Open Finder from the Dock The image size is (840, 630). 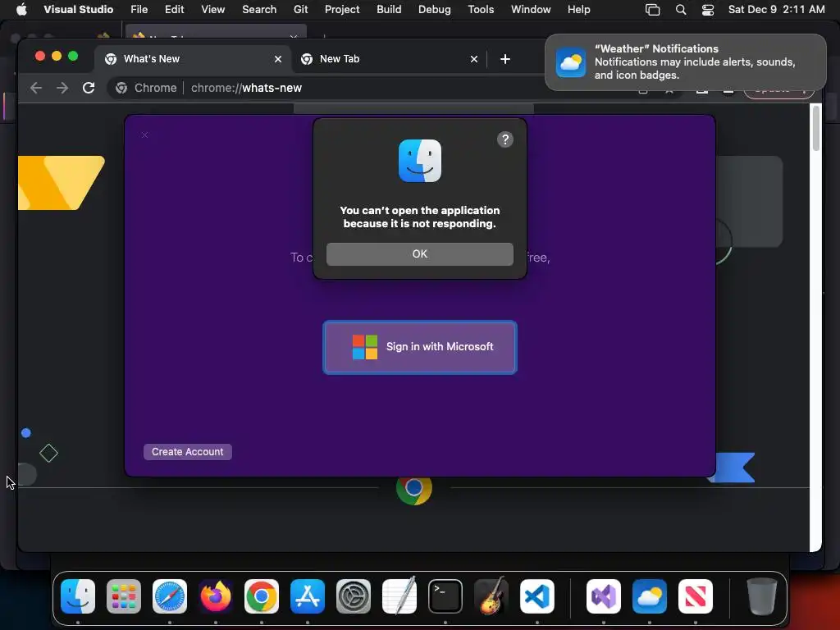click(x=78, y=596)
